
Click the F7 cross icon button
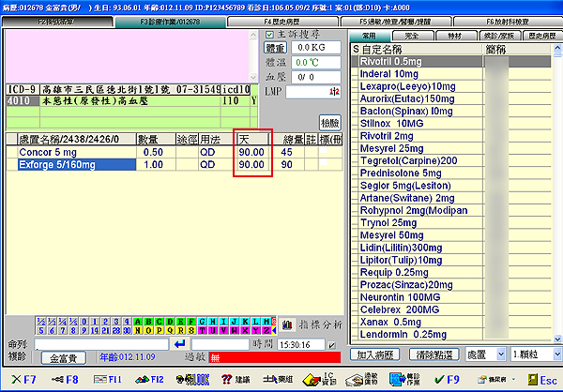pos(21,379)
